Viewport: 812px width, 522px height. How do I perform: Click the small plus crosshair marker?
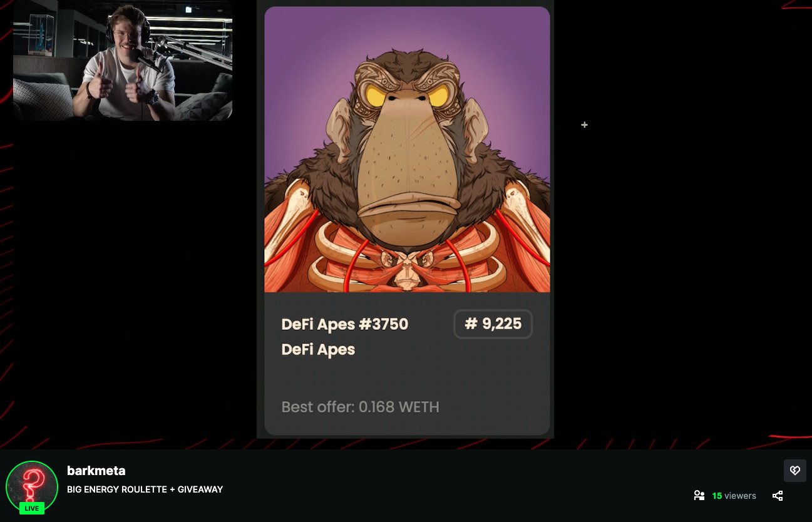point(584,125)
